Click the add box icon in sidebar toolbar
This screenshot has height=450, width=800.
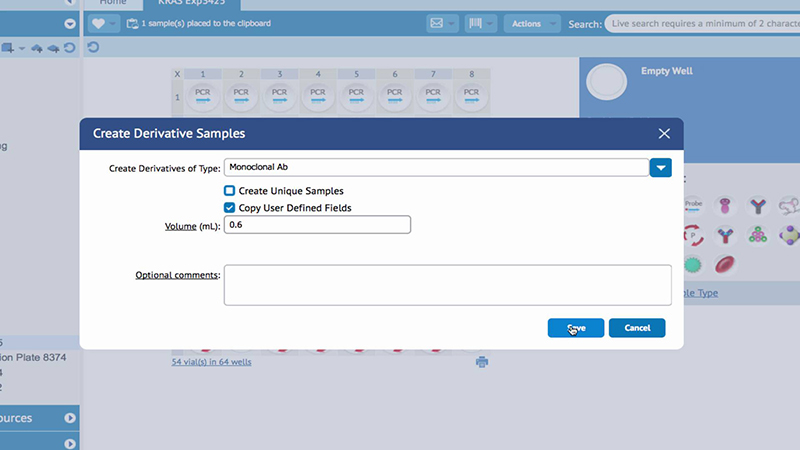[8, 48]
